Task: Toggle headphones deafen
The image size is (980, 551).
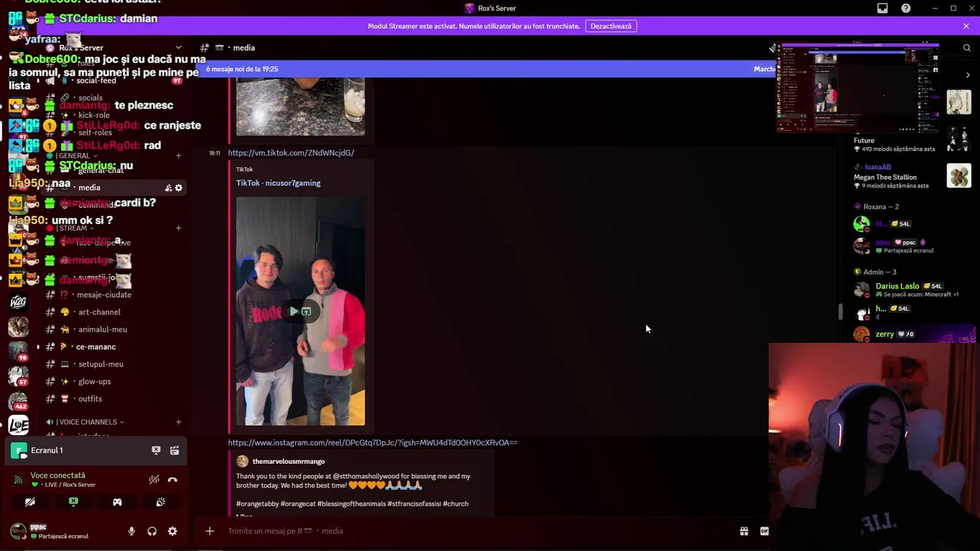Action: tap(152, 531)
